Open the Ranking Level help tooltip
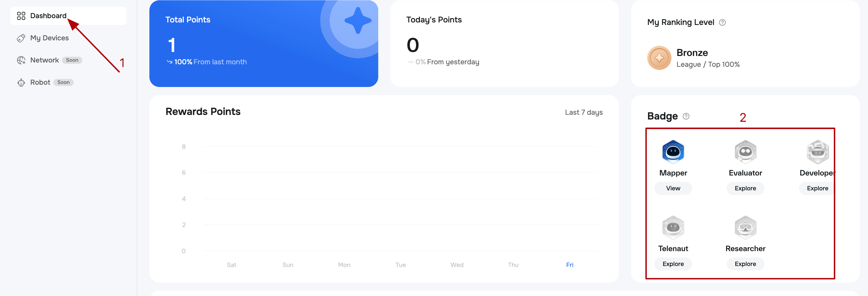Viewport: 868px width, 296px height. coord(722,22)
